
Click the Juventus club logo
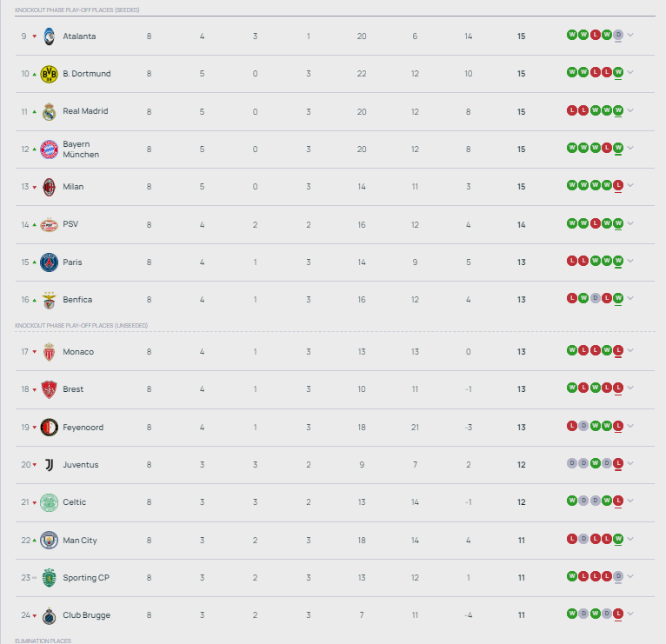point(49,465)
